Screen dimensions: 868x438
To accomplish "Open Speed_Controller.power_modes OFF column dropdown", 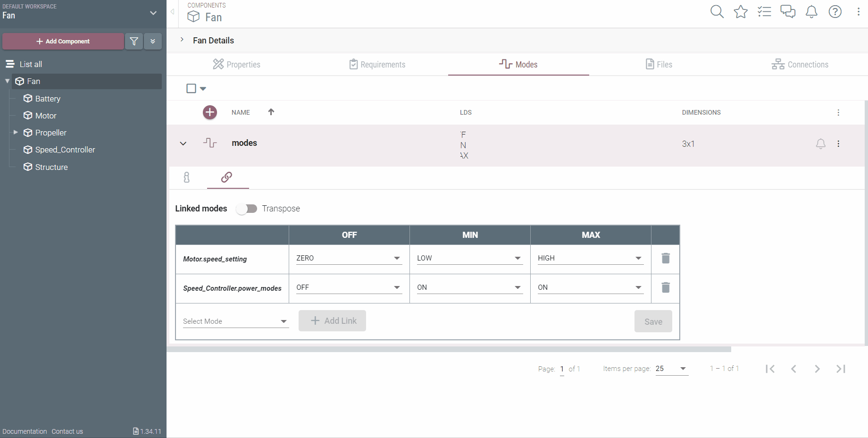I will click(x=349, y=287).
